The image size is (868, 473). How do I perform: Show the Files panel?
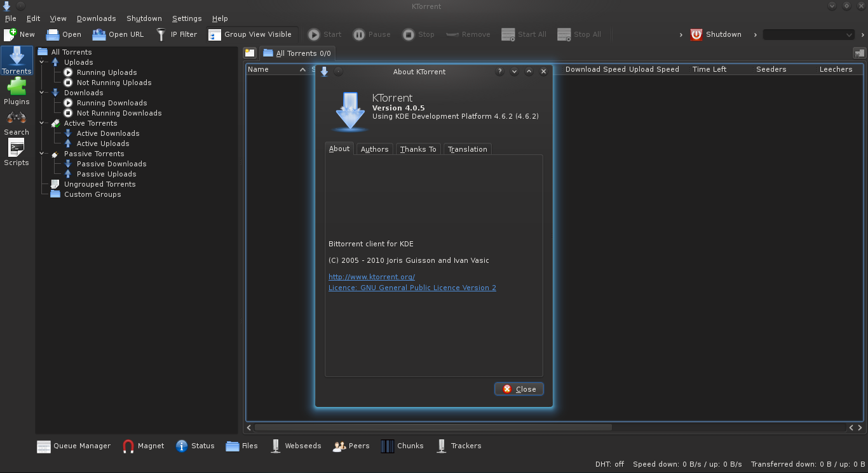[242, 446]
